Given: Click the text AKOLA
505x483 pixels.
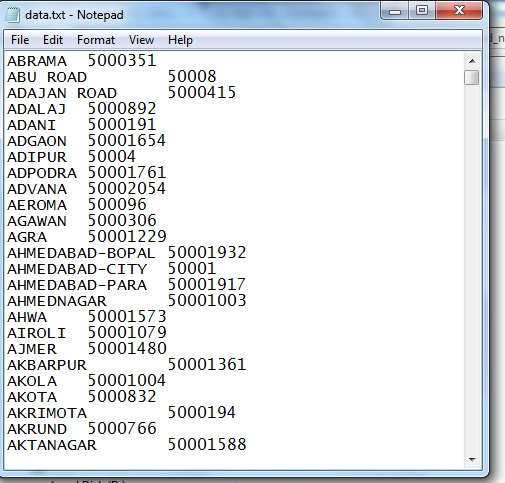Looking at the screenshot, I should click(32, 381).
